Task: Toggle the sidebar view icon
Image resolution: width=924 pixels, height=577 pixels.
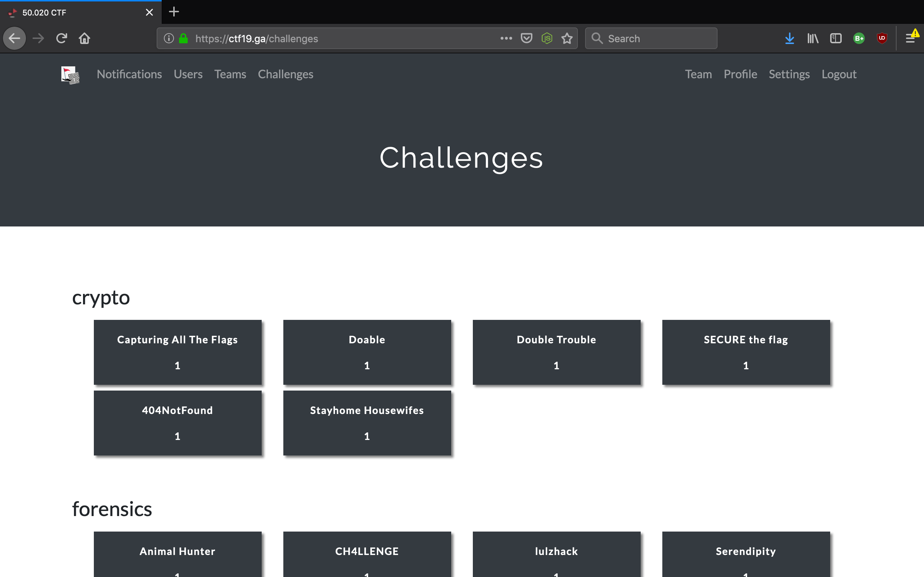Action: 836,38
